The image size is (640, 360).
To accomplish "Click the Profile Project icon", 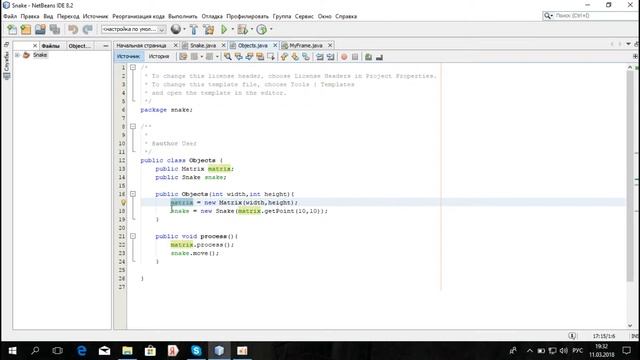I will pyautogui.click(x=262, y=29).
